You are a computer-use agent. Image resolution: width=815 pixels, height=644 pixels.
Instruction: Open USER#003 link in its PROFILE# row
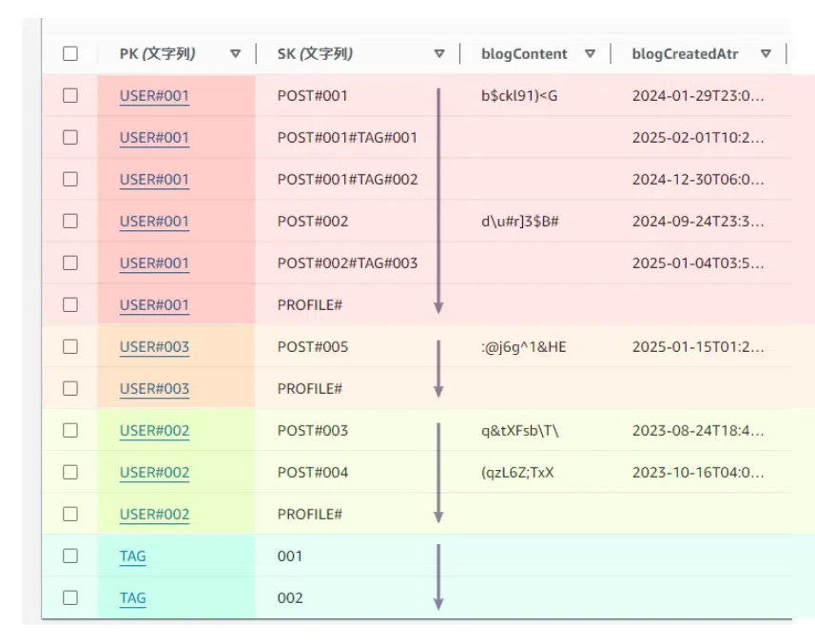(154, 389)
